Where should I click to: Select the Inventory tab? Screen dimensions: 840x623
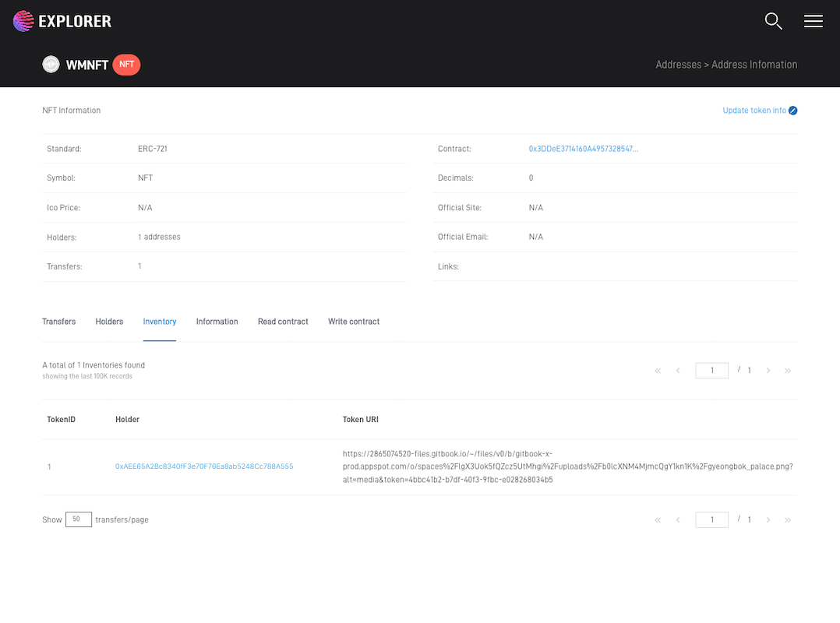(x=160, y=322)
